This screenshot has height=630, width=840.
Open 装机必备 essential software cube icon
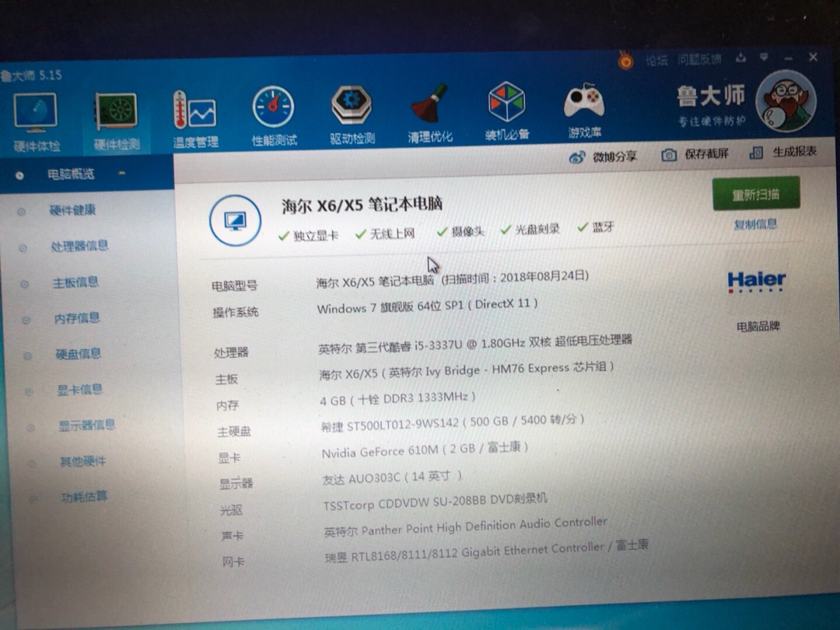point(507,111)
